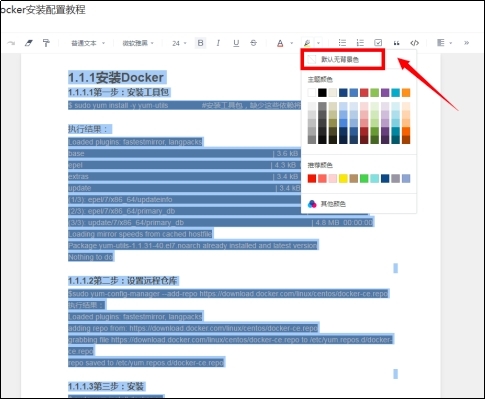Click the font color A icon

(280, 43)
